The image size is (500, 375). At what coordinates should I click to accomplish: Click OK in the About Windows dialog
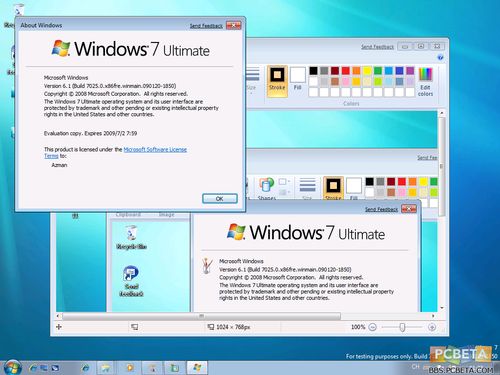pyautogui.click(x=220, y=199)
